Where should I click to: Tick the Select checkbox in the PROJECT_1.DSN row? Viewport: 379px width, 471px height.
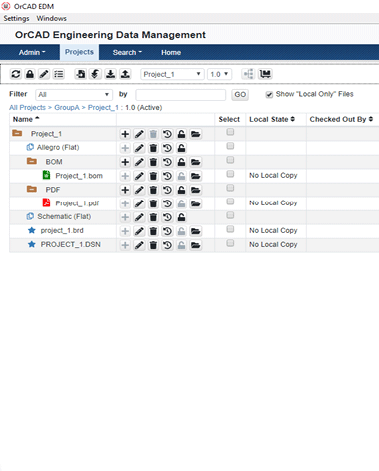tap(230, 243)
